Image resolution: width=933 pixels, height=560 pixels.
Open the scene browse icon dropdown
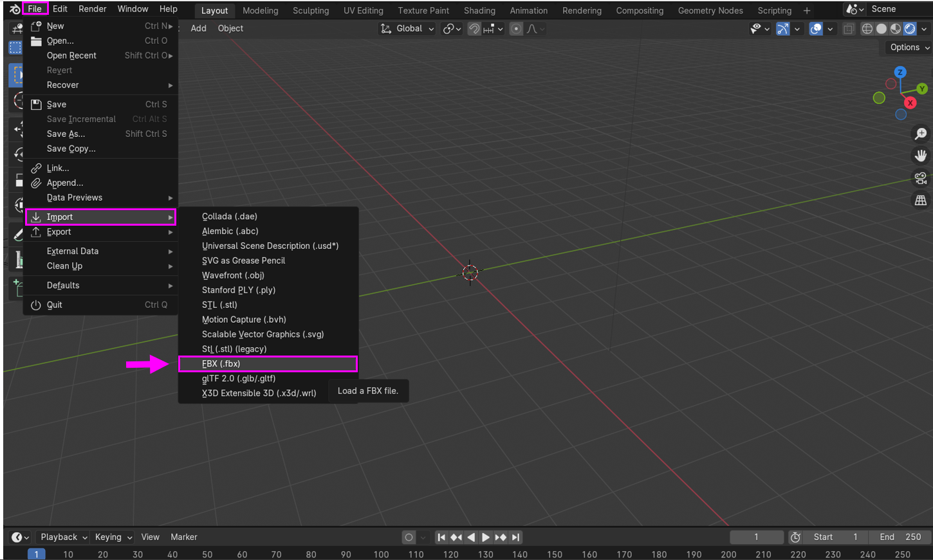pos(854,9)
